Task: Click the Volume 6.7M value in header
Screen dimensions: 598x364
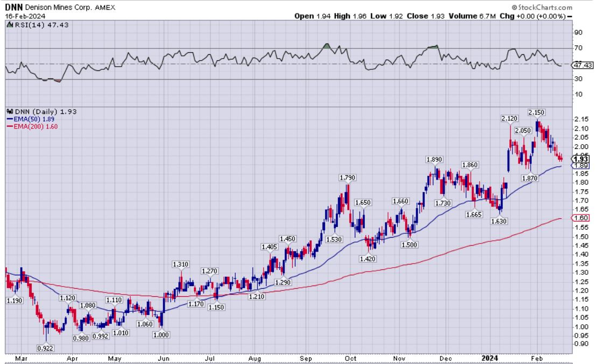Action: pos(473,16)
